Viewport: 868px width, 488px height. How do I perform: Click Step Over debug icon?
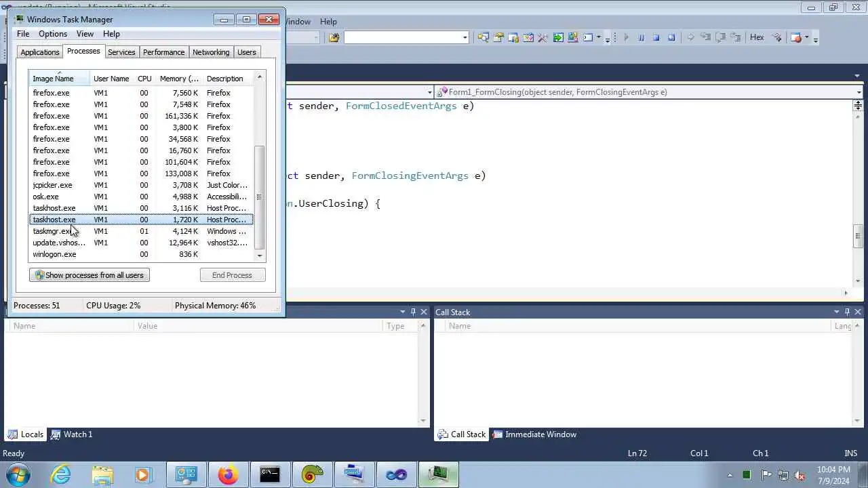721,38
